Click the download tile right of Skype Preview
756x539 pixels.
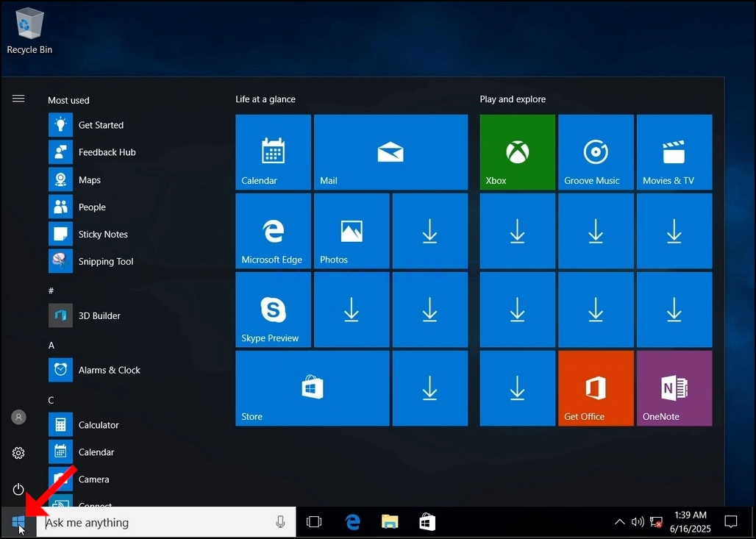352,310
